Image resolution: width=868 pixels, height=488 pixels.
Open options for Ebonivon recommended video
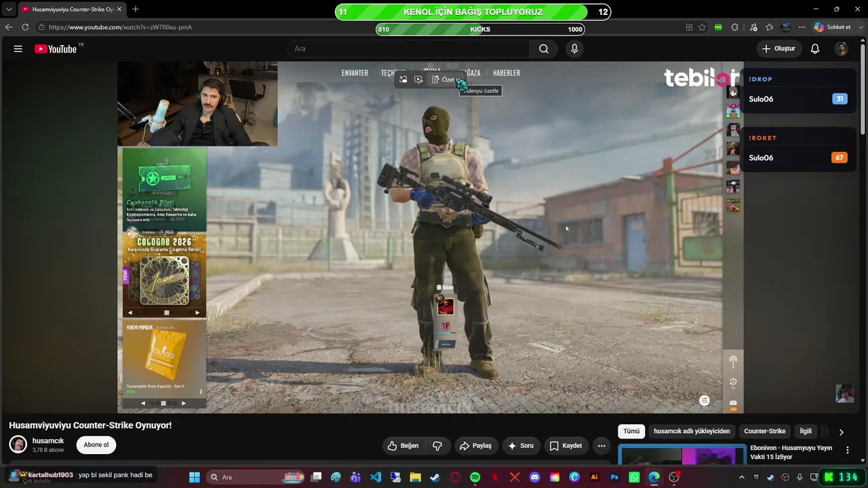[x=847, y=449]
